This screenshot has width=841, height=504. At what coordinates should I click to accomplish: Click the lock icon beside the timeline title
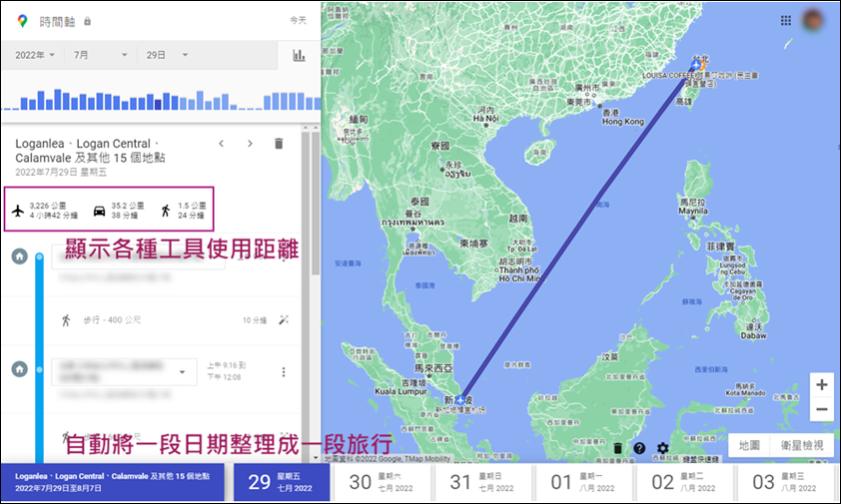87,21
